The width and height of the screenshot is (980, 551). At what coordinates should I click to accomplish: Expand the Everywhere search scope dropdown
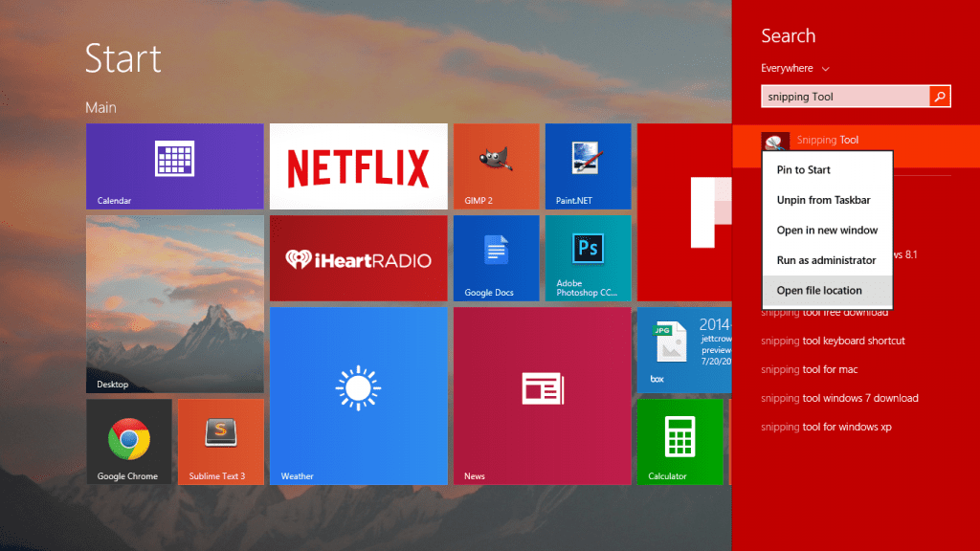point(795,68)
